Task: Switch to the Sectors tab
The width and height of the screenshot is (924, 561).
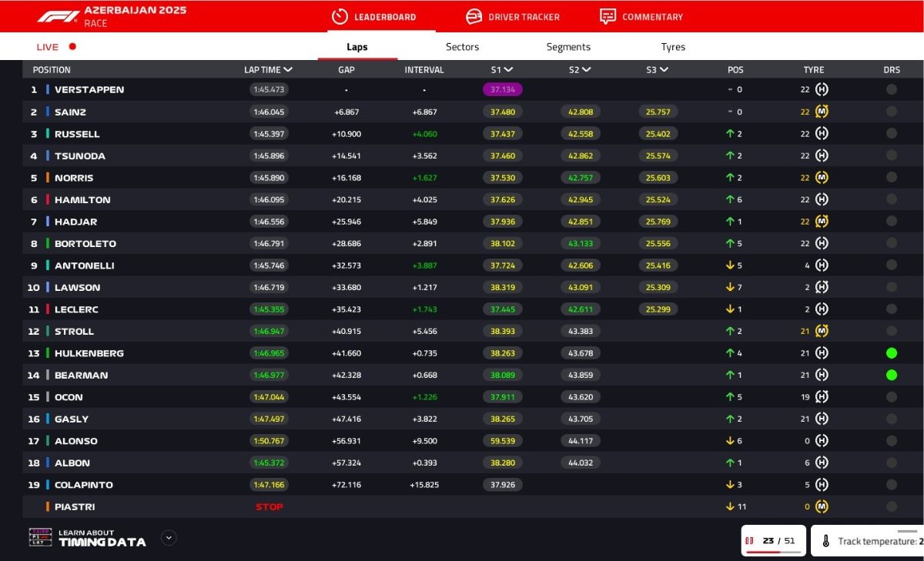Action: pyautogui.click(x=461, y=46)
